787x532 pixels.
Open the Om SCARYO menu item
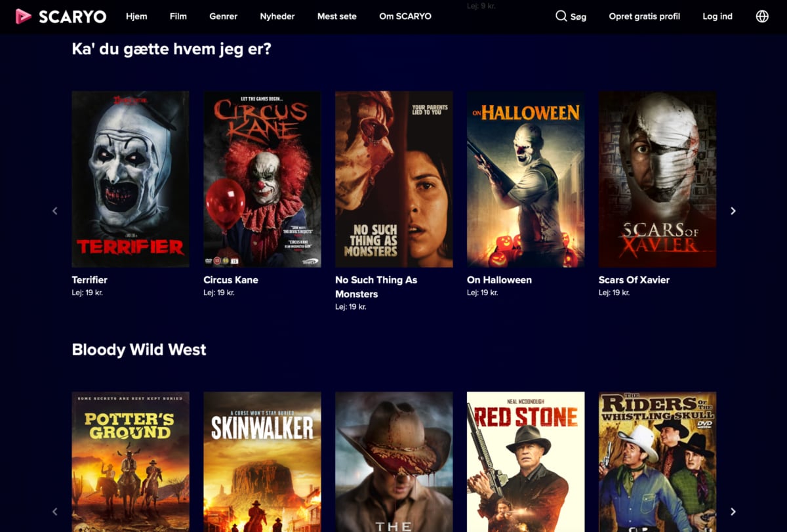tap(405, 16)
